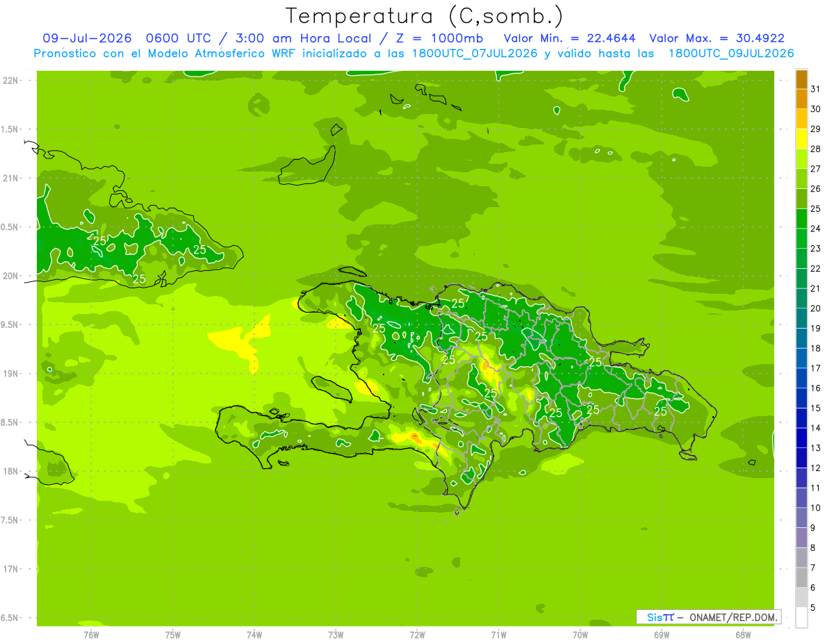Click the '73W' longitude label

coord(336,634)
